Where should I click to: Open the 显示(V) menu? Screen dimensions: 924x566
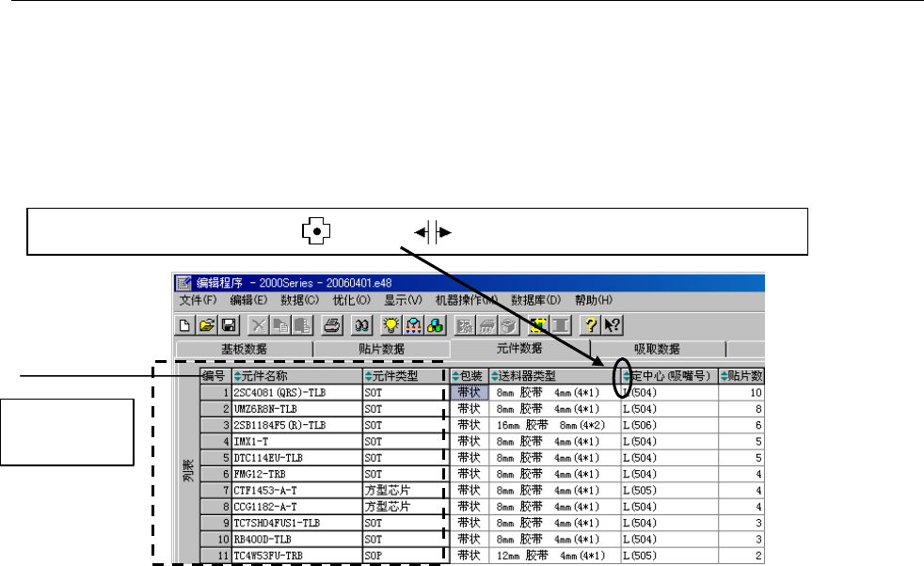coord(403,300)
